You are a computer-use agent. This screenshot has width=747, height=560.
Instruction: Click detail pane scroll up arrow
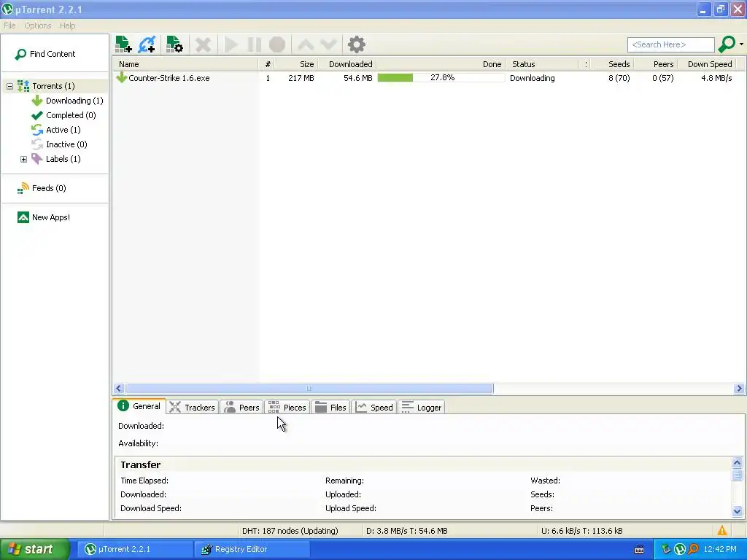tap(737, 462)
